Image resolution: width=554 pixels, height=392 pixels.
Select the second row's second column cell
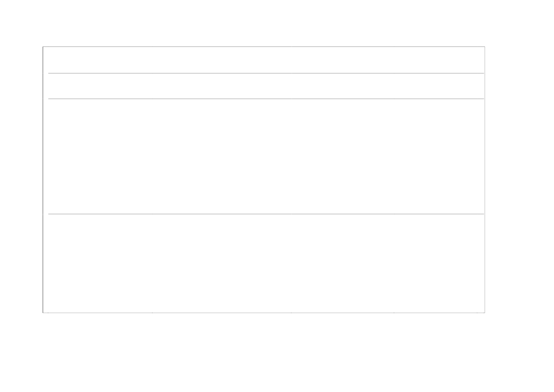coord(221,86)
